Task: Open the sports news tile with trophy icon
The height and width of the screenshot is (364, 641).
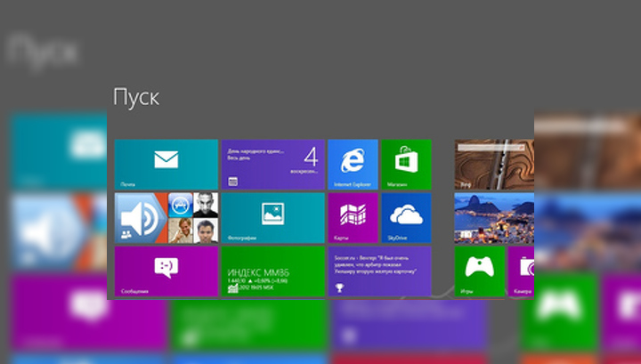Action: pyautogui.click(x=380, y=271)
